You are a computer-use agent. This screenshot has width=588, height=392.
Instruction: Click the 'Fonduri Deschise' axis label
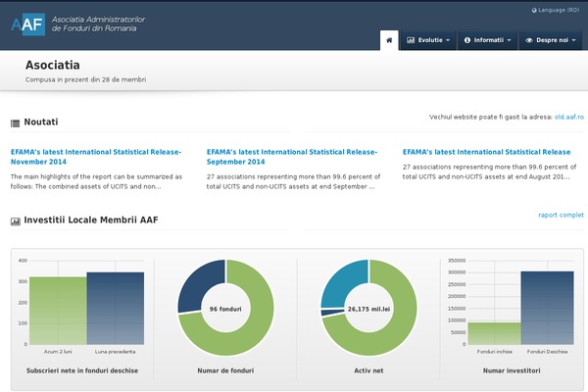547,352
